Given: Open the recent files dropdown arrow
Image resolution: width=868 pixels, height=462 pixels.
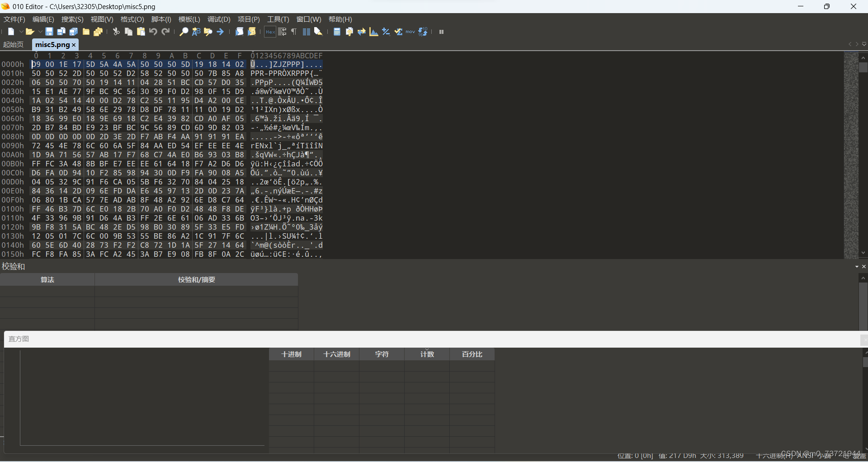Looking at the screenshot, I should coord(40,32).
